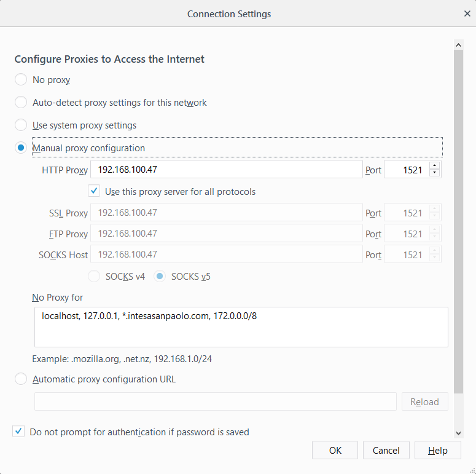
Task: Increase the HTTP proxy port value
Action: point(434,165)
